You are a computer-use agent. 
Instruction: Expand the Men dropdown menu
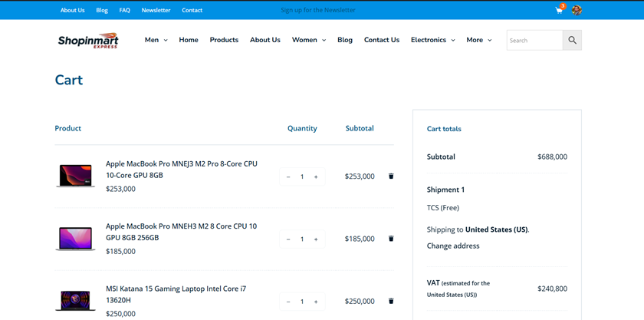156,40
